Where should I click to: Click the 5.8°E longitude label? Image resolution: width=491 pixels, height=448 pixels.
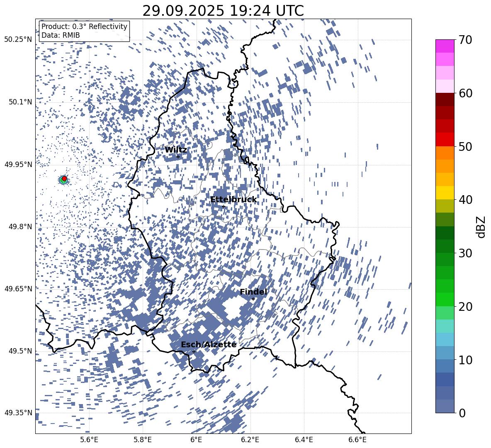pos(143,440)
